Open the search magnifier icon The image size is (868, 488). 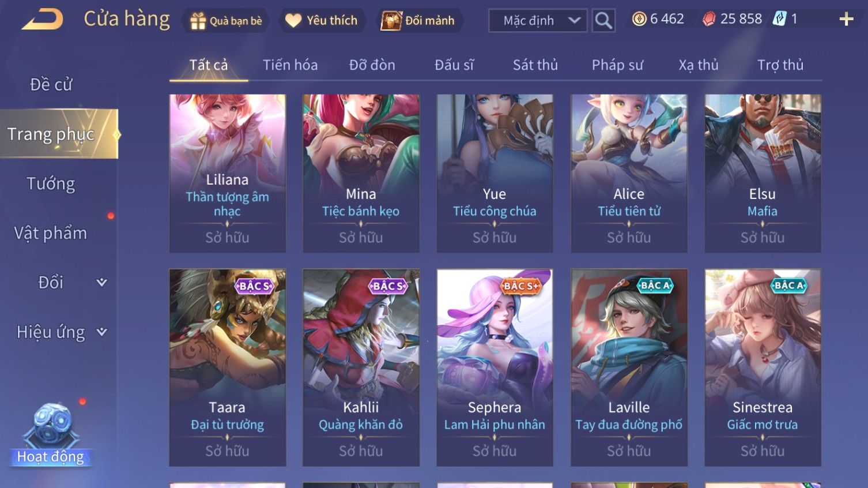(x=603, y=21)
